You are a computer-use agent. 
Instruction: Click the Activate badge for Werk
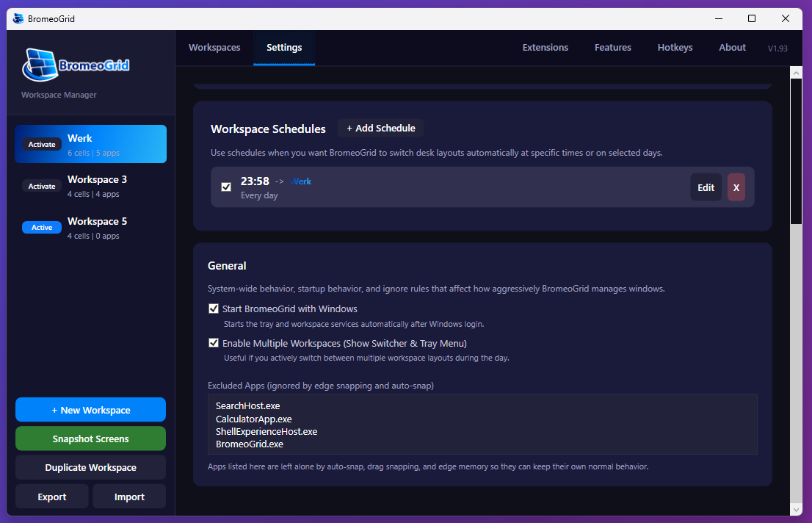[42, 145]
